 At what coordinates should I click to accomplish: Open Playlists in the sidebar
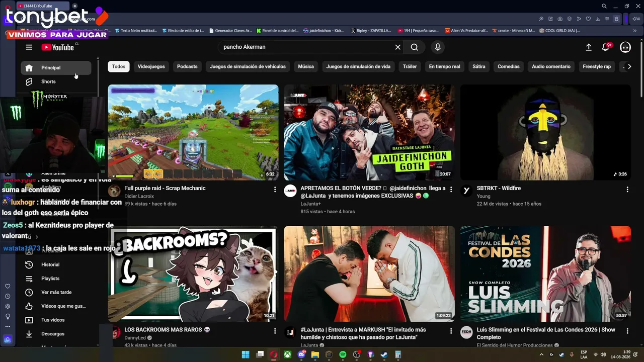pos(56,279)
